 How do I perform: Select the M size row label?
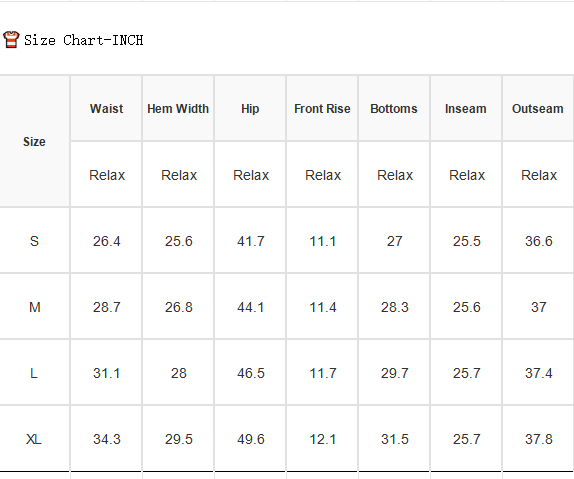click(x=34, y=307)
